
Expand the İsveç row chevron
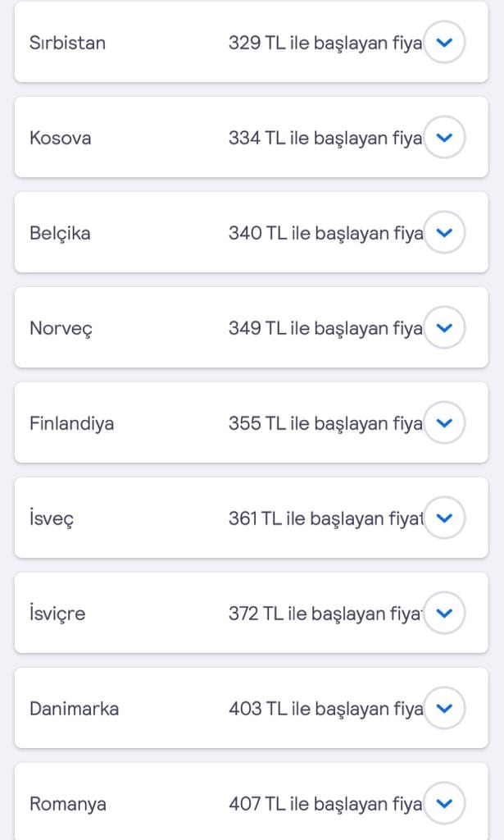tap(444, 518)
